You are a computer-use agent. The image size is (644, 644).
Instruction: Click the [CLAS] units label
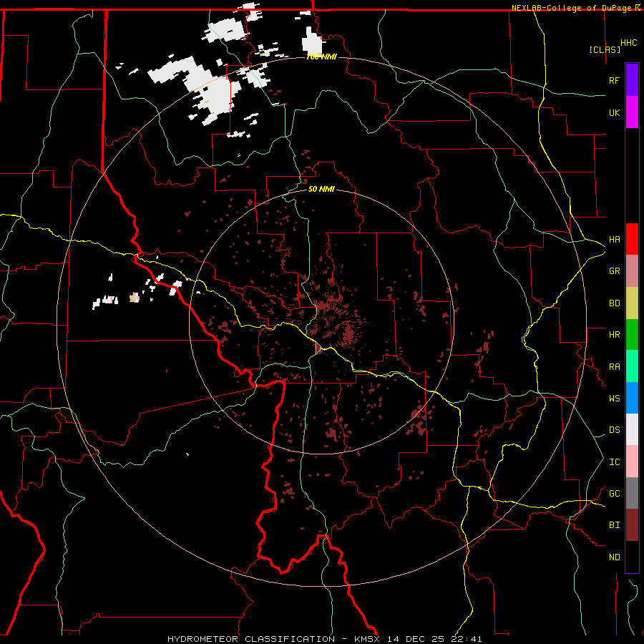pyautogui.click(x=605, y=49)
